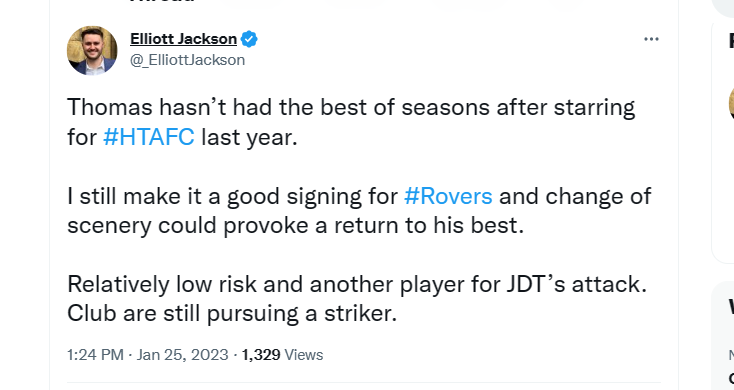Open the tweet's three-dot More menu
Screen dimensions: 734x390
click(x=651, y=39)
